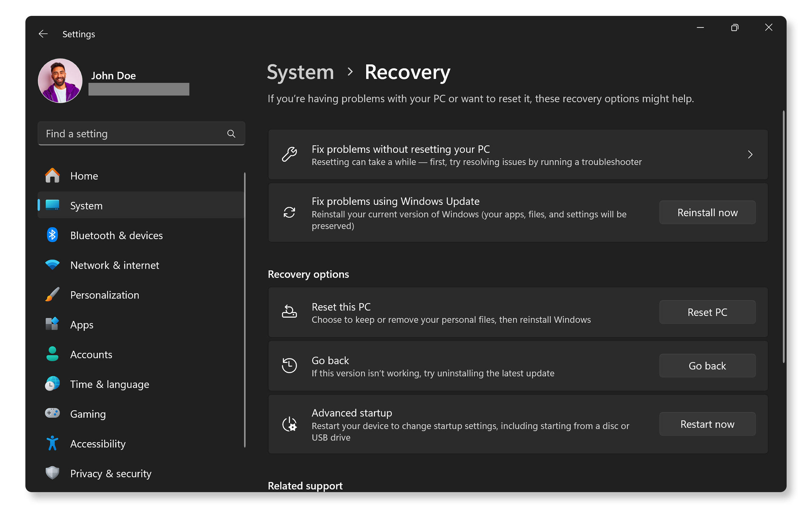Open Time & language settings

(x=141, y=384)
